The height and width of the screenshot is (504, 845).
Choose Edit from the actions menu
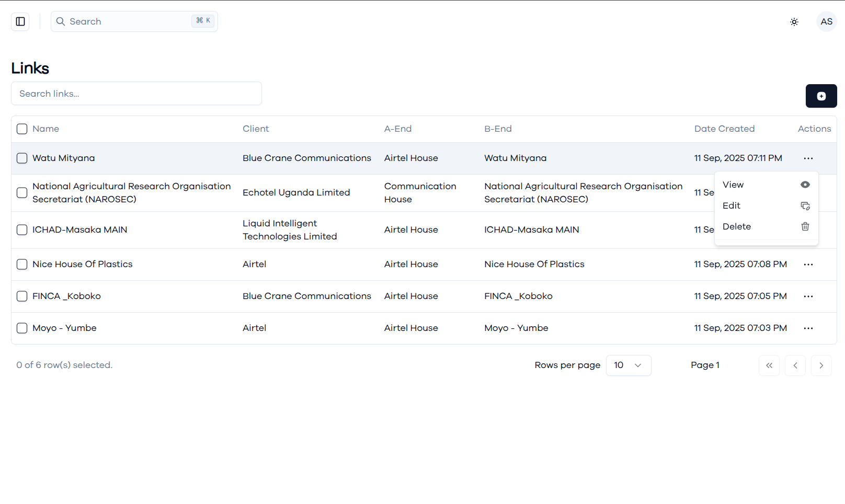click(767, 206)
